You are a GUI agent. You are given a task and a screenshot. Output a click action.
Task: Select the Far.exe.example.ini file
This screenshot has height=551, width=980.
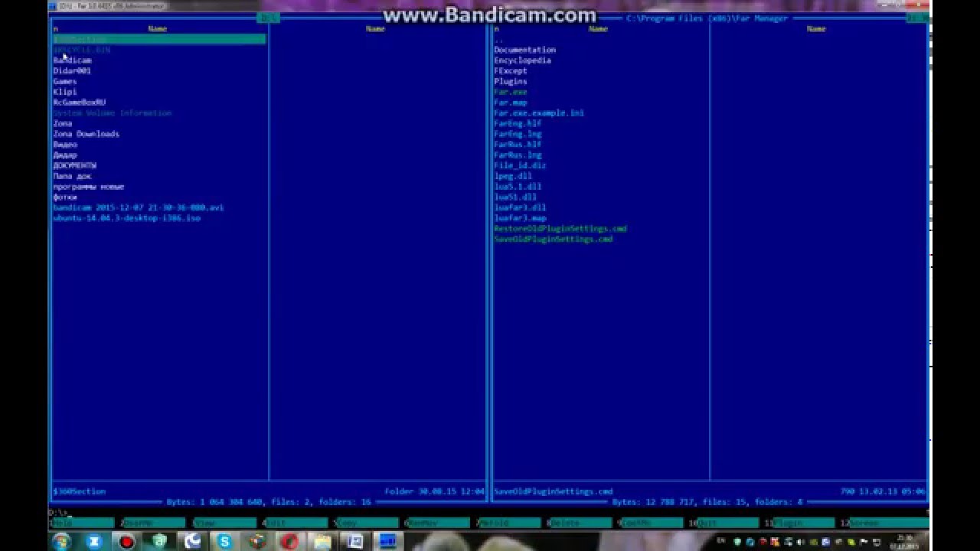pos(539,112)
